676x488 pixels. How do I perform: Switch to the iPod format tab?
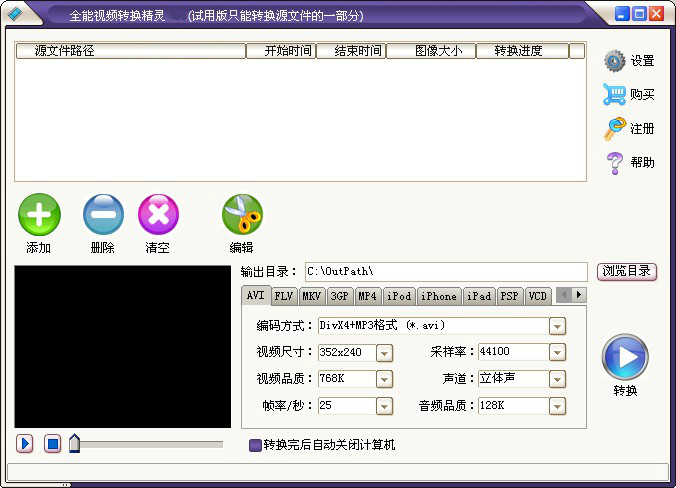click(399, 296)
